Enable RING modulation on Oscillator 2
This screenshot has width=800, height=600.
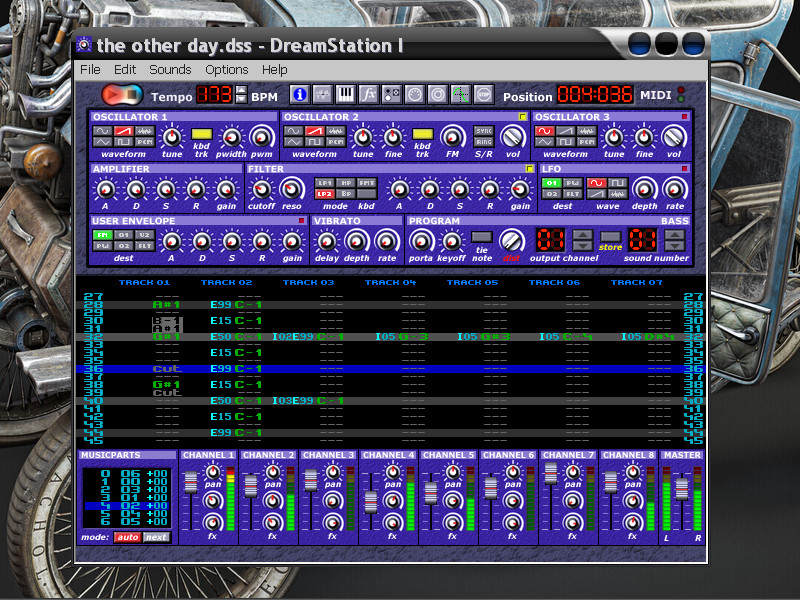coord(484,142)
